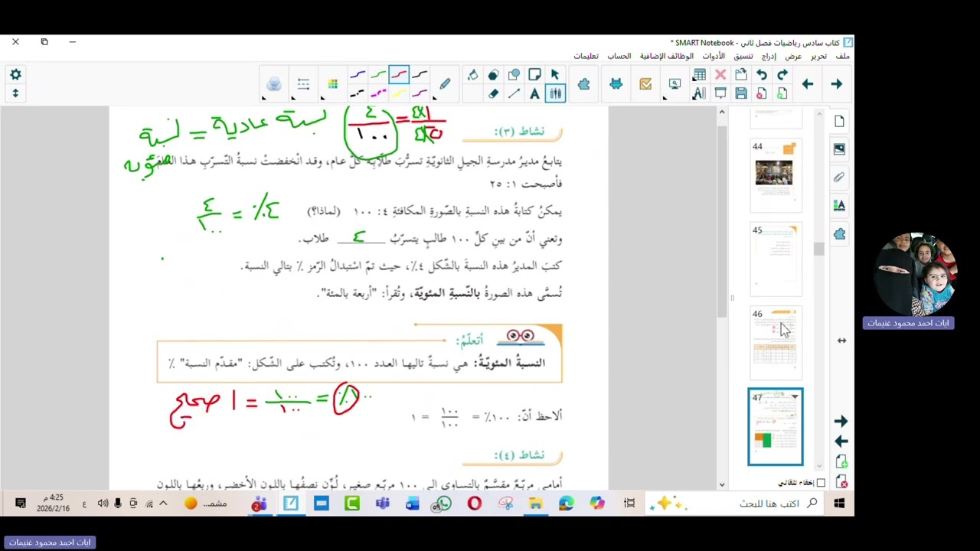980x551 pixels.
Task: Open the الحساب menu
Action: [619, 56]
